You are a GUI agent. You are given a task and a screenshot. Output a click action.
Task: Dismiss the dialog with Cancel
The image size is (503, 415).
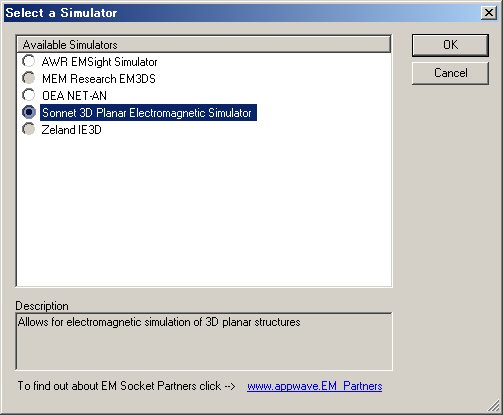click(x=450, y=73)
